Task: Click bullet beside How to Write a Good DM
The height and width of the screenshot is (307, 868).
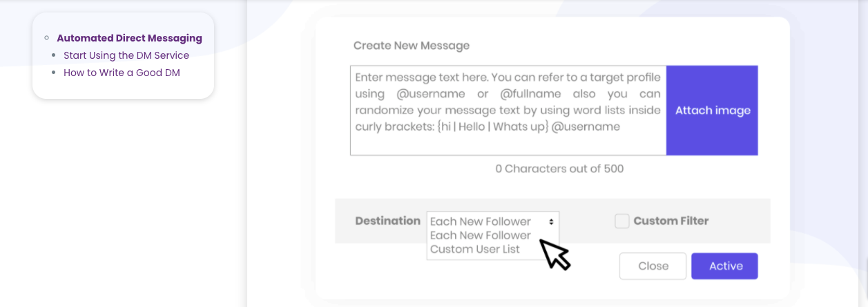Action: pos(54,72)
